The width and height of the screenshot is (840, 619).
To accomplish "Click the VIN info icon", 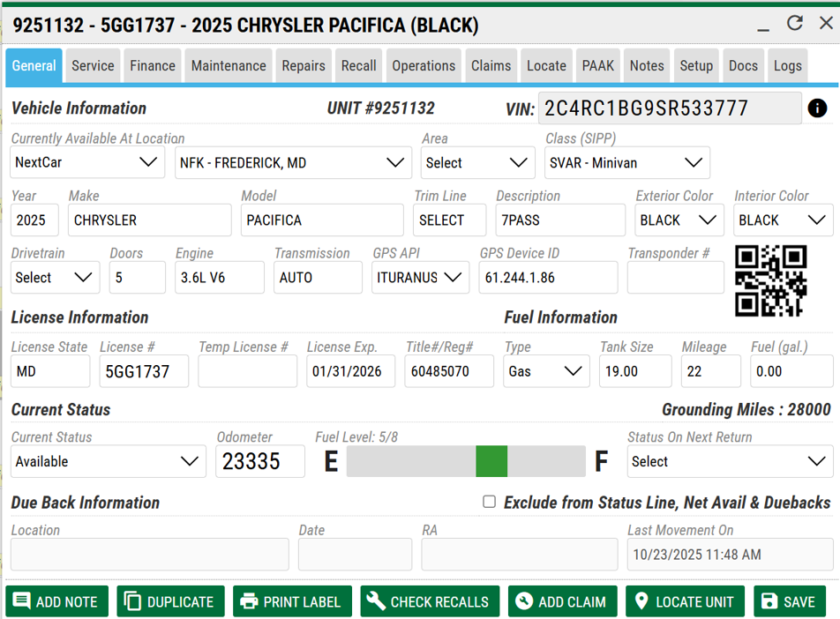I will click(817, 108).
